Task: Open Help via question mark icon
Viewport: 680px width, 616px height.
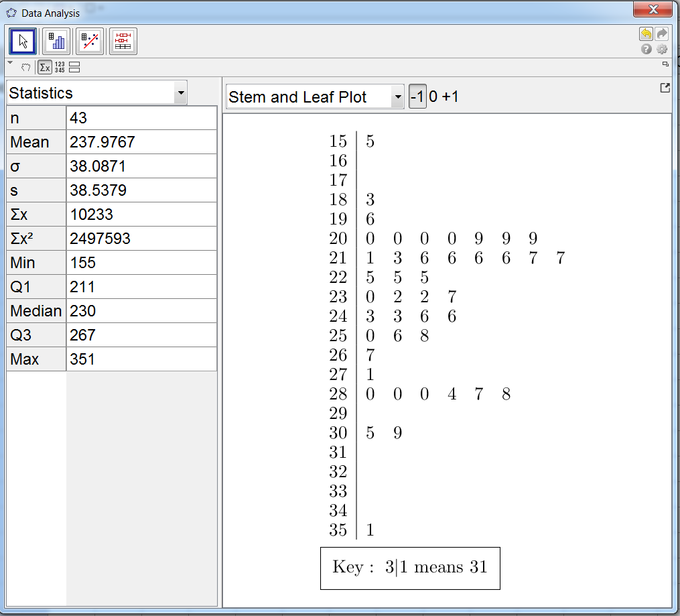Action: [646, 49]
